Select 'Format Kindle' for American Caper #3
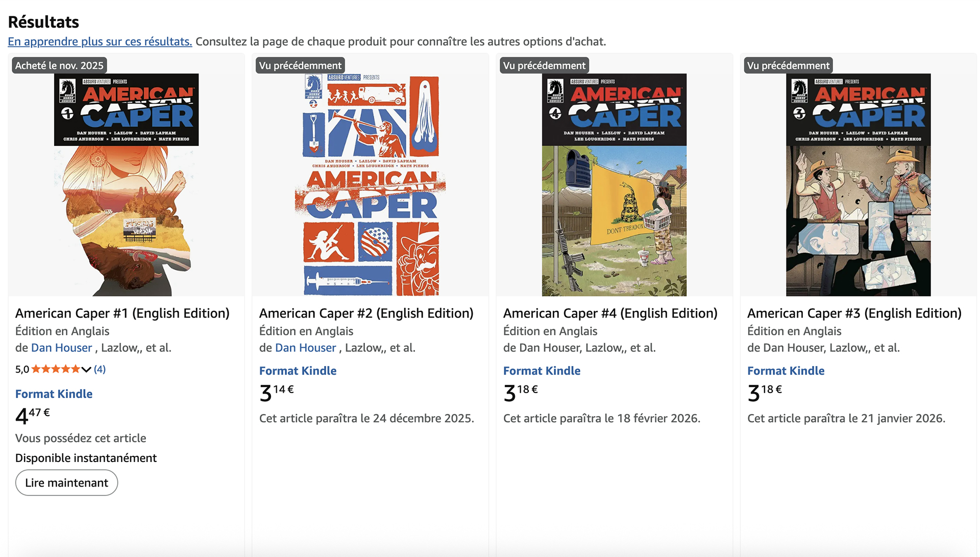980x557 pixels. [x=786, y=371]
